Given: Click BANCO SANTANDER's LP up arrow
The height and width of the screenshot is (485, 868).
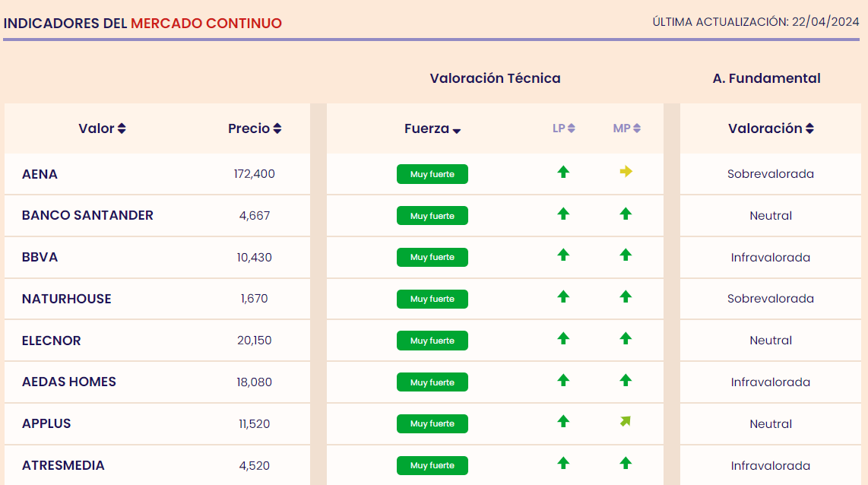Looking at the screenshot, I should 563,214.
